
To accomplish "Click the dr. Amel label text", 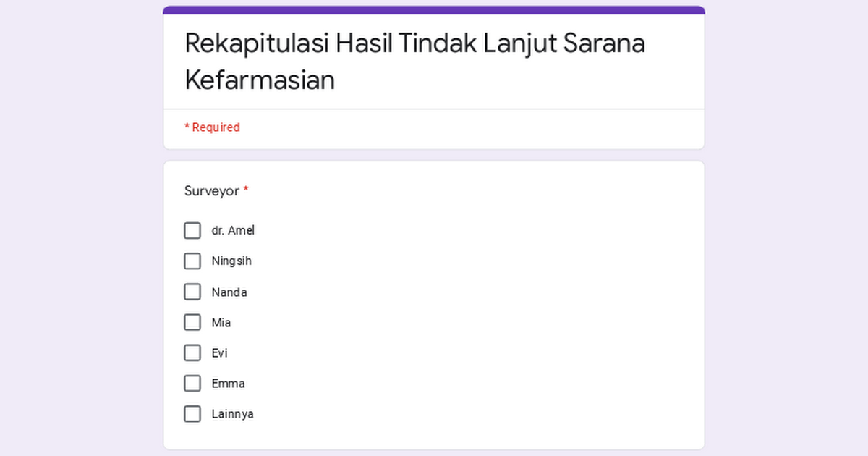I will pos(232,230).
